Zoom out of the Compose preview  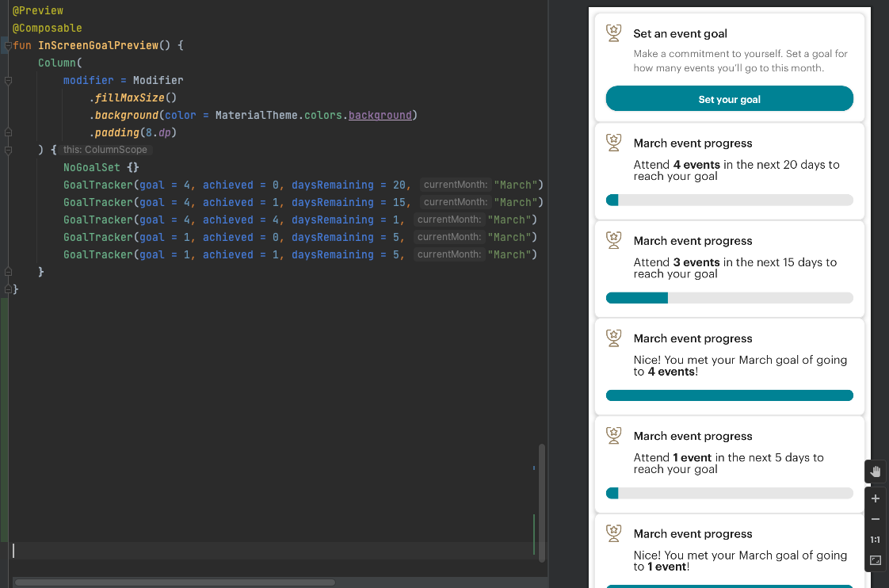(x=875, y=519)
